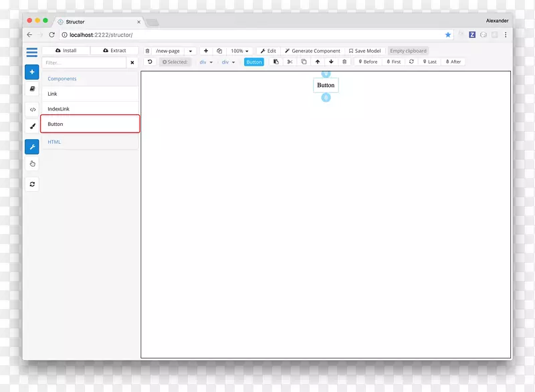The height and width of the screenshot is (392, 535).
Task: Click the undo arrow icon
Action: point(150,62)
